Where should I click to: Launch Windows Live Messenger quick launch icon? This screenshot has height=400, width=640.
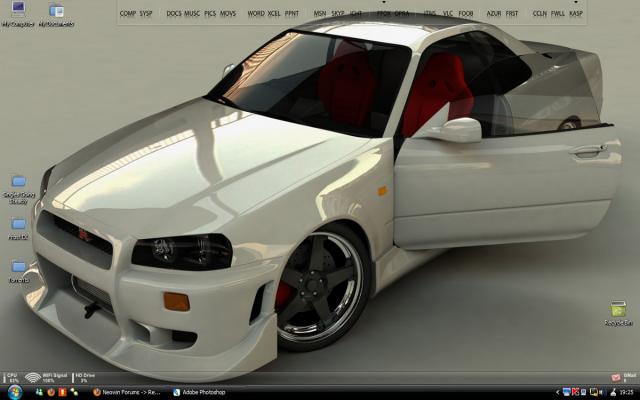pyautogui.click(x=39, y=392)
